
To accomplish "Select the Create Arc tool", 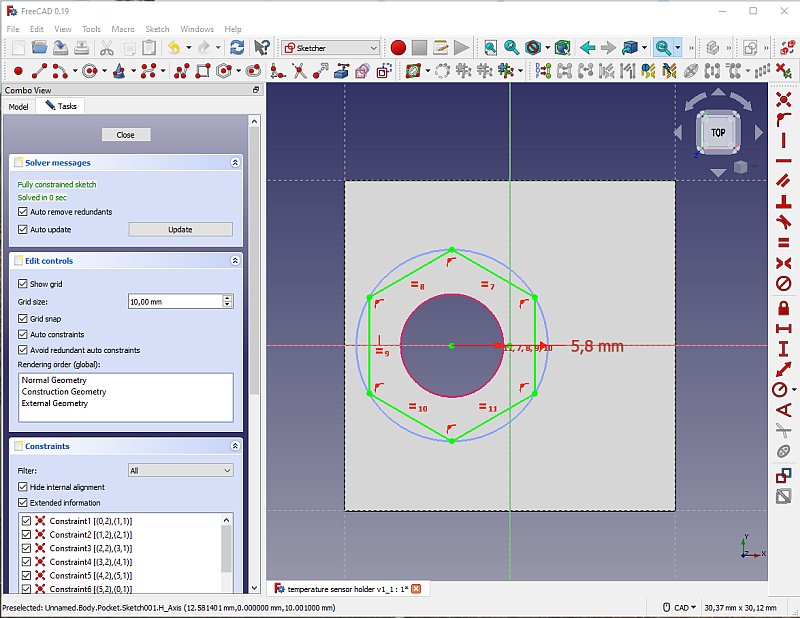I will pyautogui.click(x=60, y=71).
